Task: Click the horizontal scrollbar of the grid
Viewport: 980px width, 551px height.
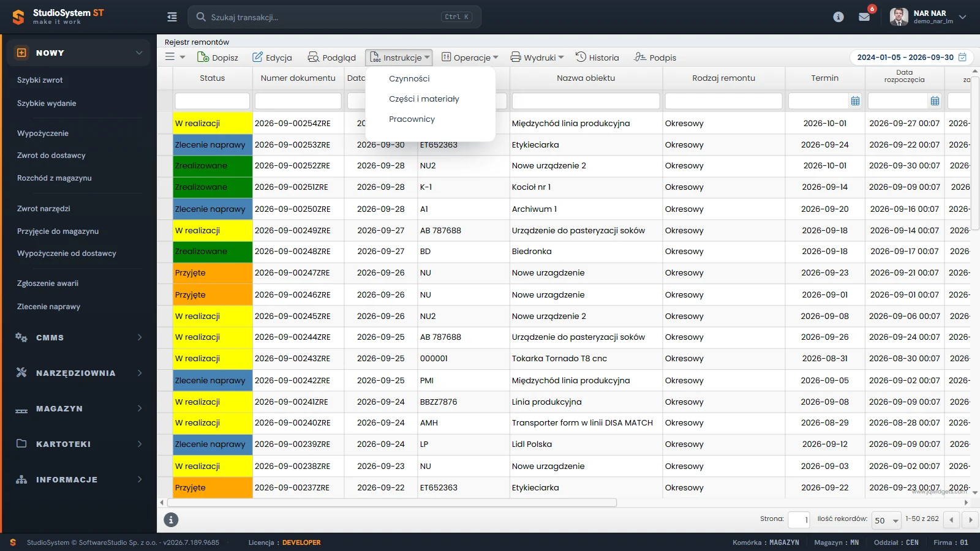Action: tap(391, 503)
